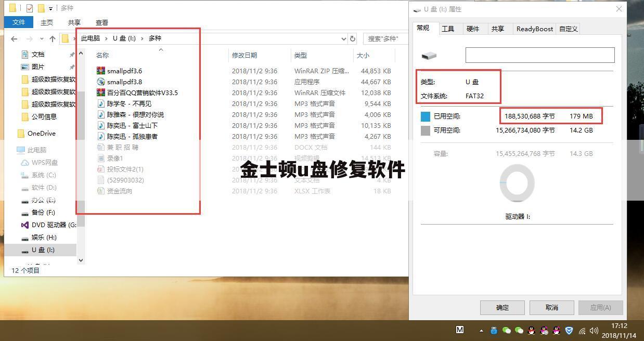Select 办公 (E:) drive in sidebar
644x341 pixels.
(43, 200)
